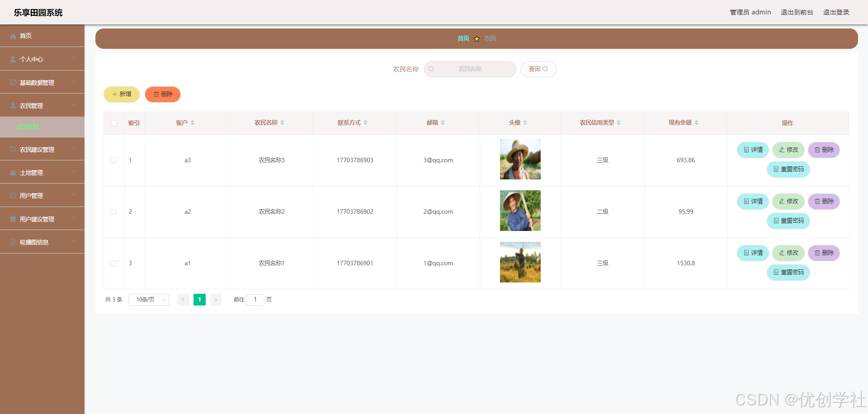Click 修改 for row a1
Screen dimensions: 868x414
788,253
